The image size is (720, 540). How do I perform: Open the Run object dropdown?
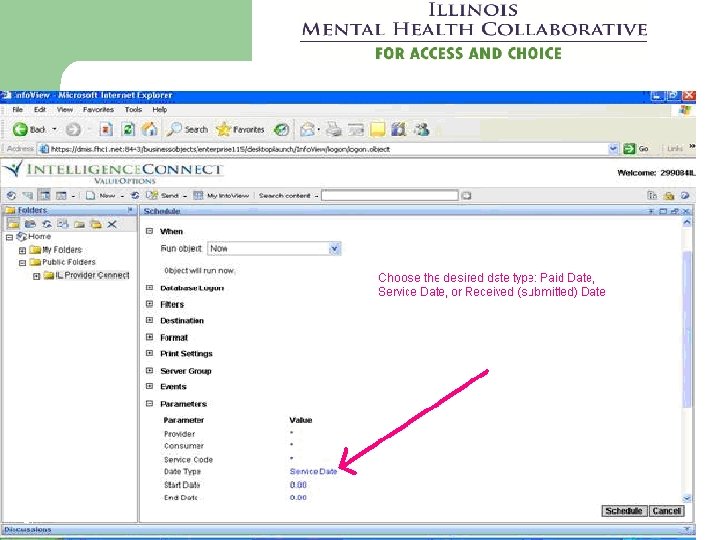334,248
